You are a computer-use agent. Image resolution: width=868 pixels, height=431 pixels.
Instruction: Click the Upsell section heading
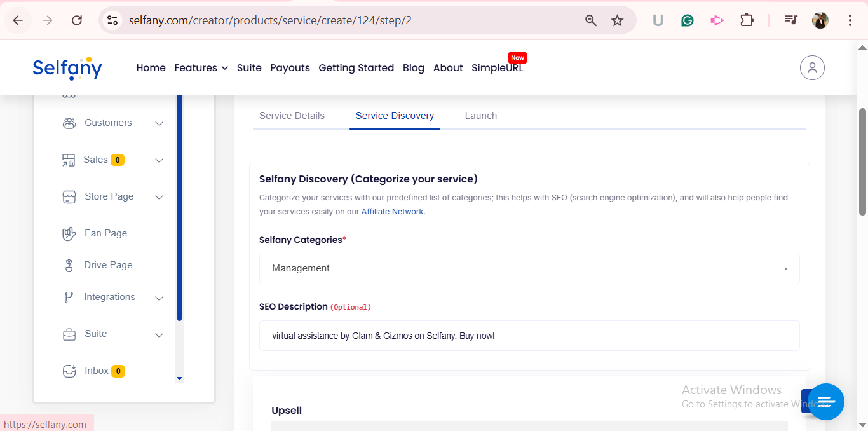tap(287, 411)
